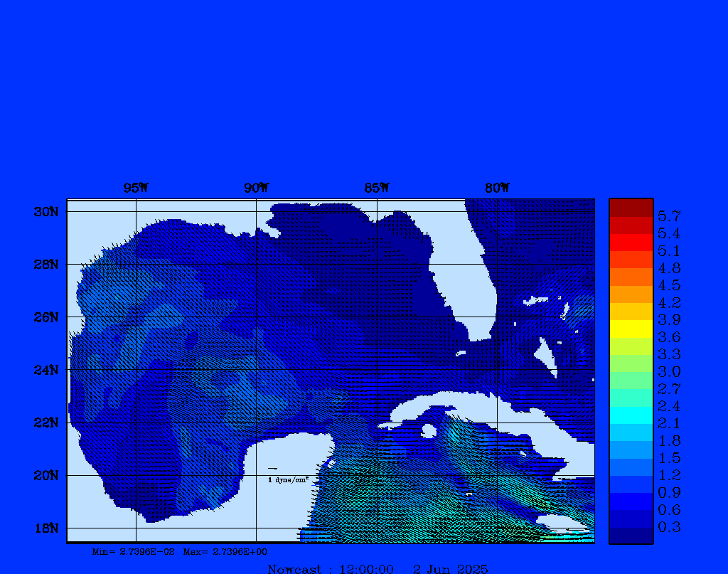This screenshot has width=728, height=574.
Task: Click the Min= Max= statistics text
Action: click(x=180, y=552)
